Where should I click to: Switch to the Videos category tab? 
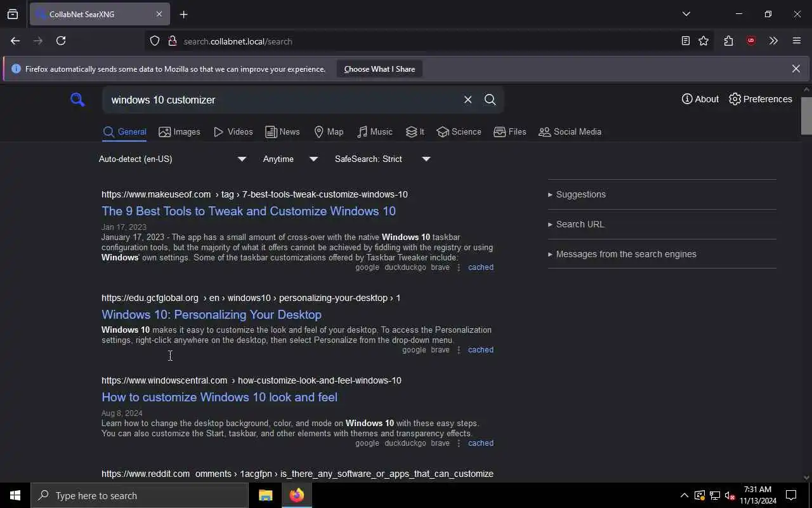point(233,131)
